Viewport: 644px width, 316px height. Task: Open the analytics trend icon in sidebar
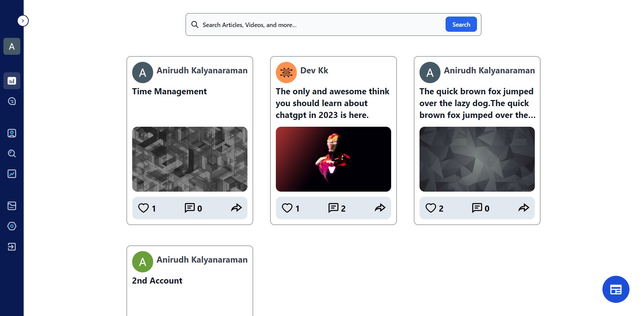point(12,174)
